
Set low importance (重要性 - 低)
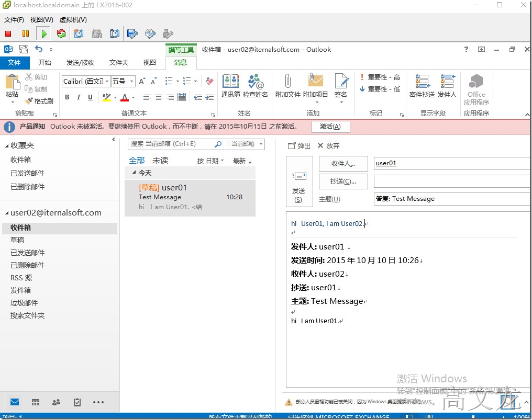click(x=380, y=89)
